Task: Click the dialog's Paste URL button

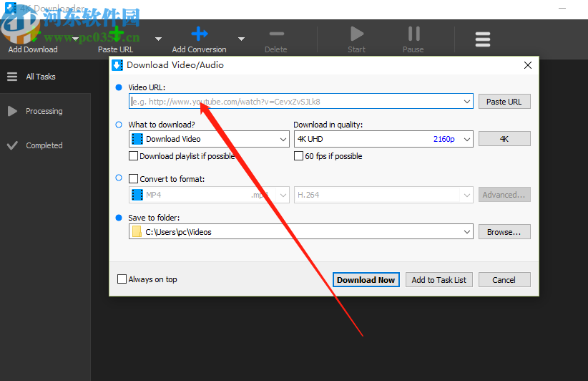Action: point(504,102)
